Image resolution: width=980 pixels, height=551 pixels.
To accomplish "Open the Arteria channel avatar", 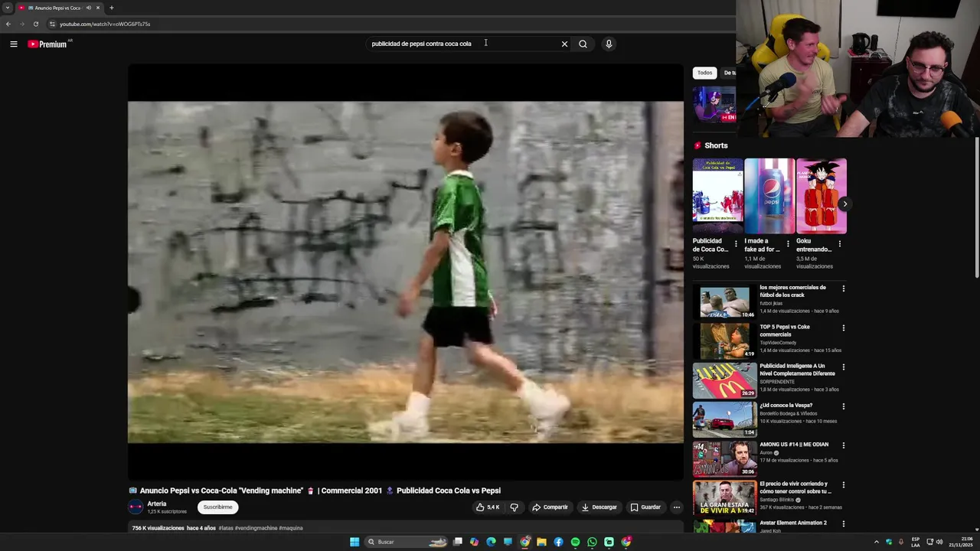I will pos(136,507).
